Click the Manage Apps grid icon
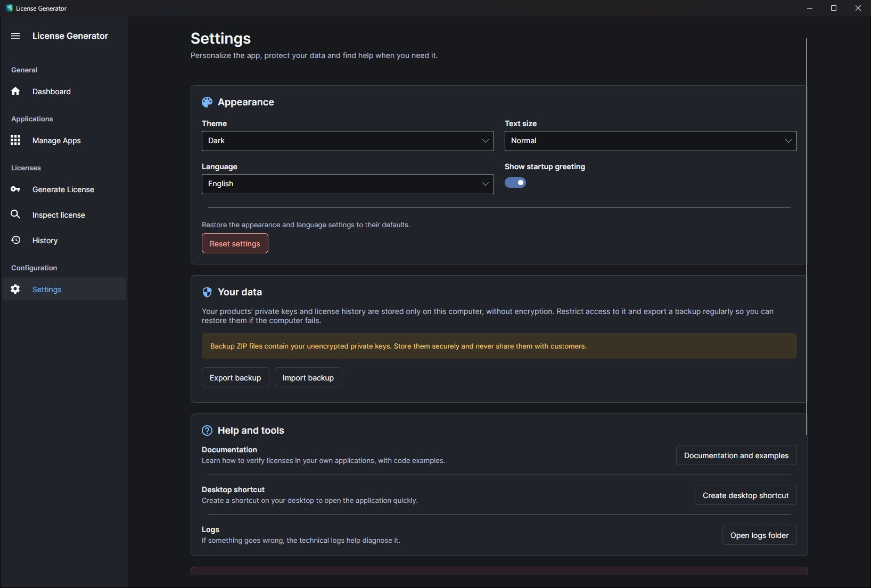 15,140
